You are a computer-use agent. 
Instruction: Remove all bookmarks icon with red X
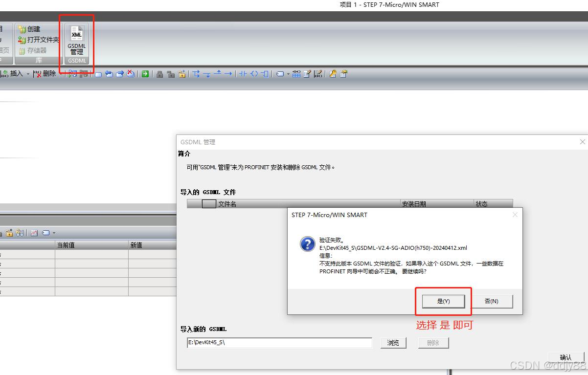[x=130, y=74]
